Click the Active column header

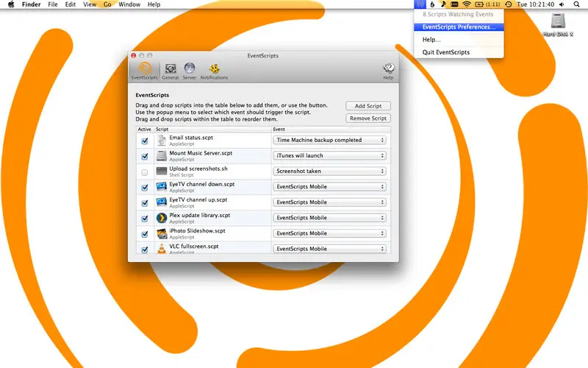[144, 130]
